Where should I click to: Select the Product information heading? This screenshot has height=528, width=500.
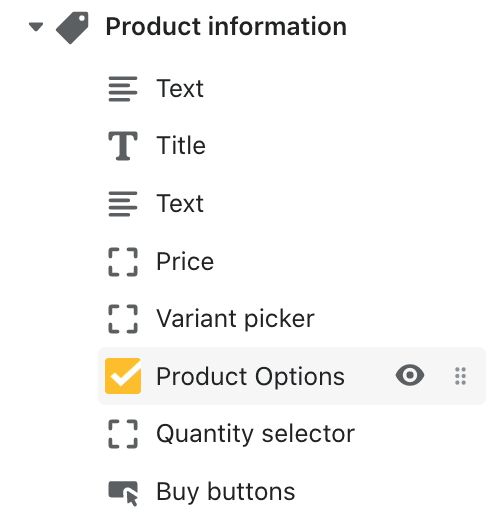click(x=226, y=26)
